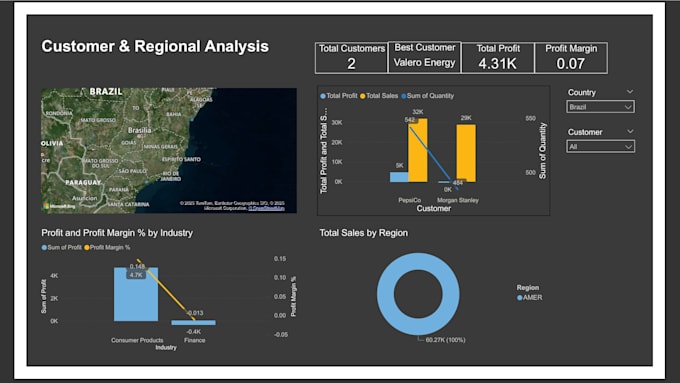
Task: Click the 542 quantity data label
Action: click(x=410, y=120)
